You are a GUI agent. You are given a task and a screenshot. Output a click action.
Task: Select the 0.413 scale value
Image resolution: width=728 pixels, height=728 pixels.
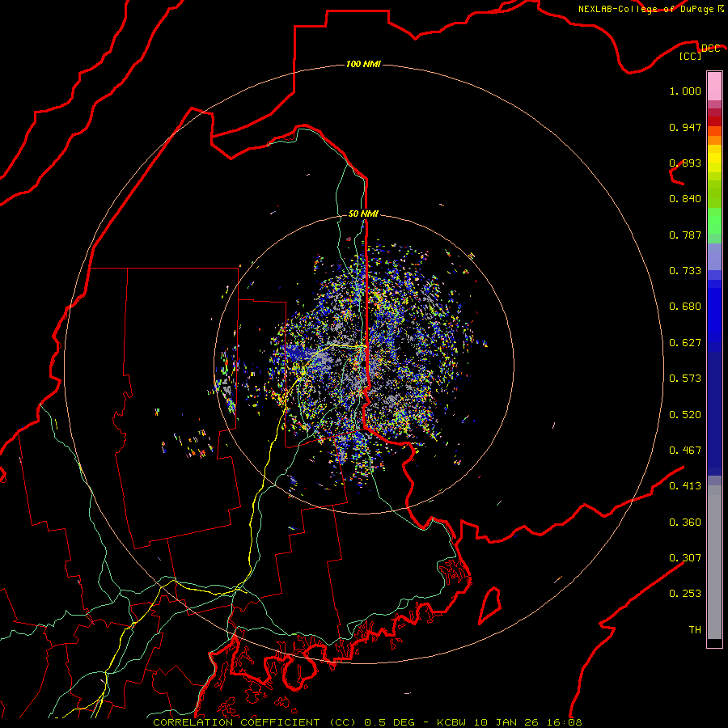point(685,486)
